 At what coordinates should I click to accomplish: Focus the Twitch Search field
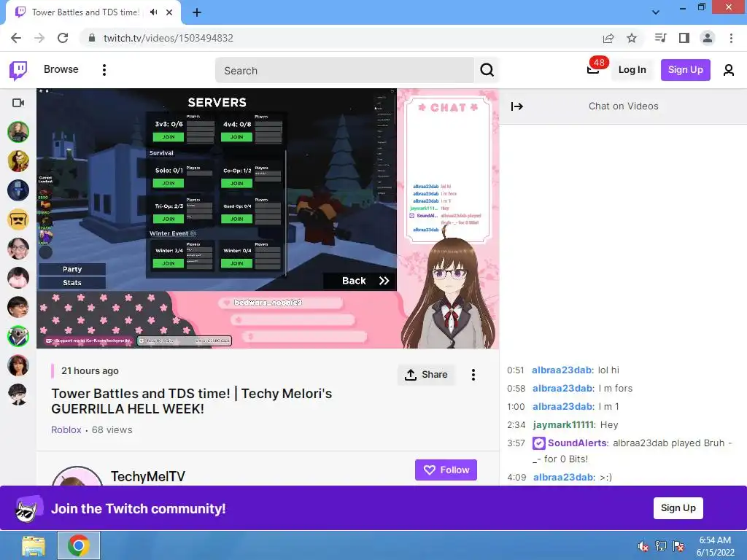(344, 71)
